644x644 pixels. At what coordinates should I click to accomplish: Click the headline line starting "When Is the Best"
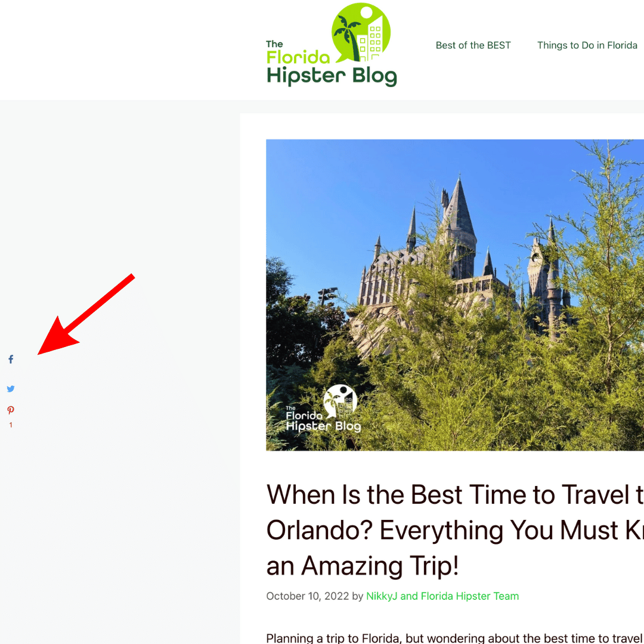tap(455, 494)
